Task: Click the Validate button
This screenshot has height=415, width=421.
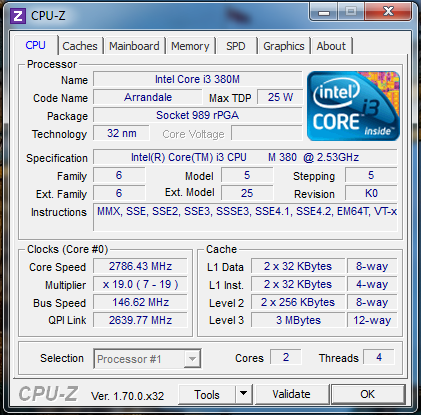Action: (291, 394)
